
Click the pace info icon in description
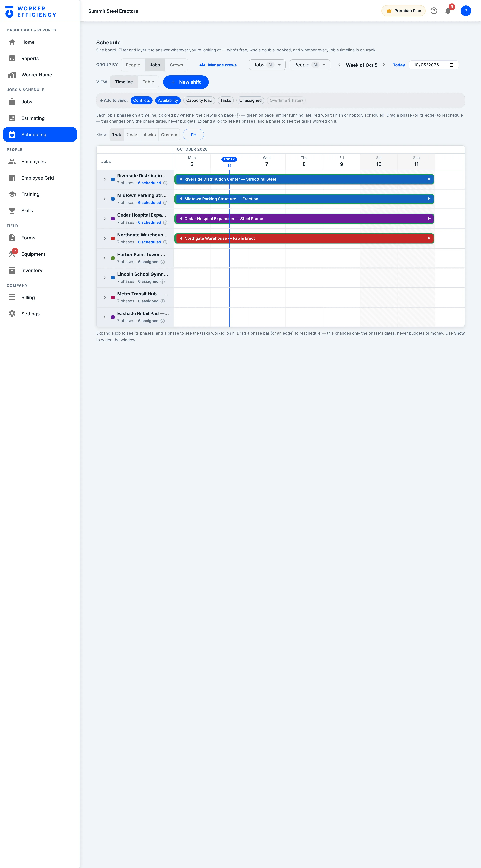coord(238,115)
